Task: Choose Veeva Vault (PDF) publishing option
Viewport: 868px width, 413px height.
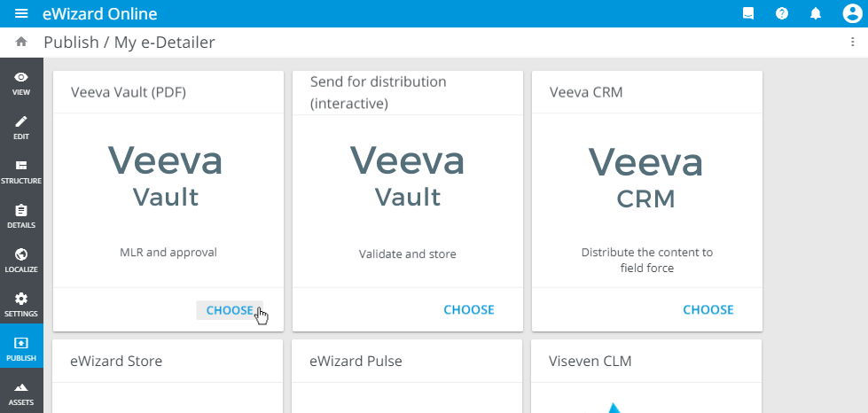Action: tap(230, 310)
